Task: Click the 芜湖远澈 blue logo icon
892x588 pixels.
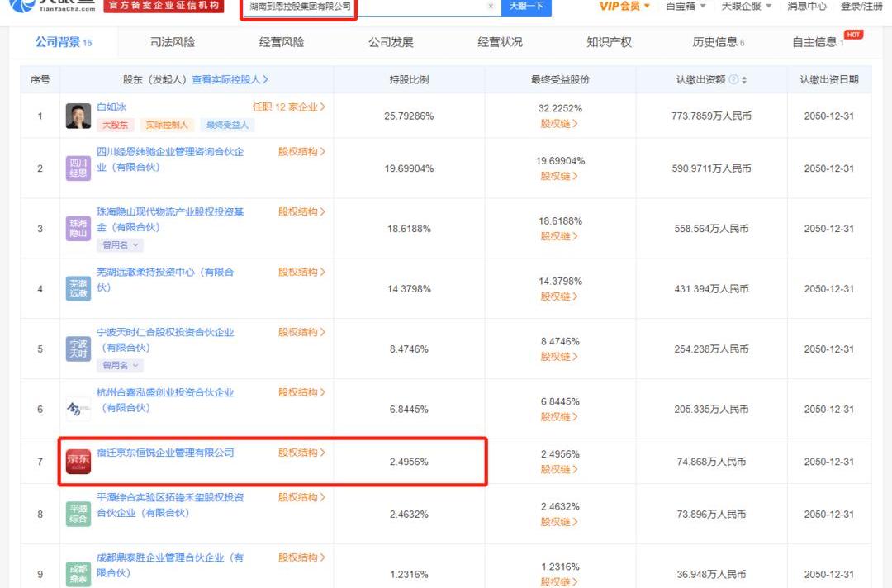Action: tap(78, 289)
